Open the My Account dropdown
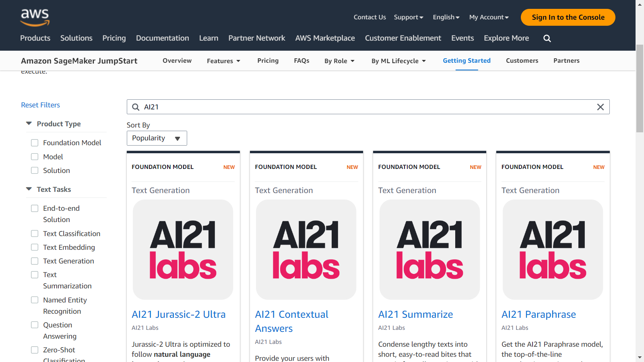 489,17
